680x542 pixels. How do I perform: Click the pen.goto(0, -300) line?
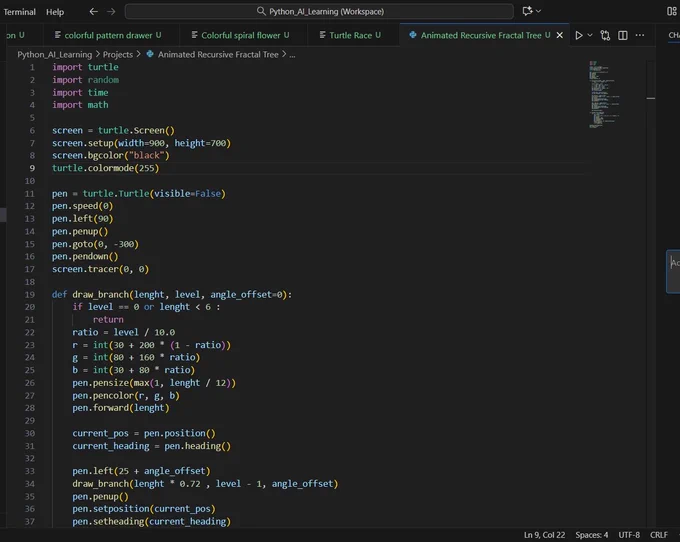point(95,244)
